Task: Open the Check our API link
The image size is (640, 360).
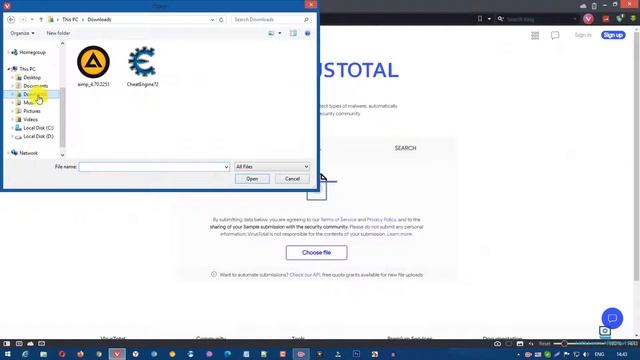Action: 305,275
